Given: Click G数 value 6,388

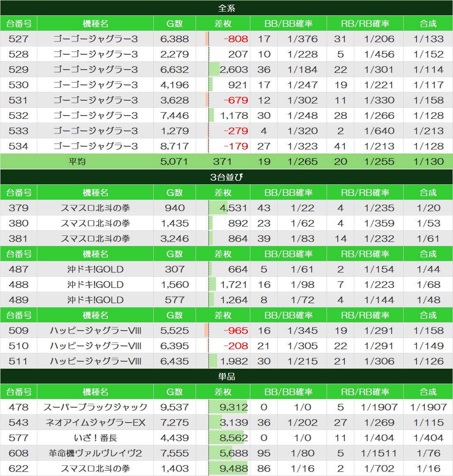Looking at the screenshot, I should click(x=174, y=39).
